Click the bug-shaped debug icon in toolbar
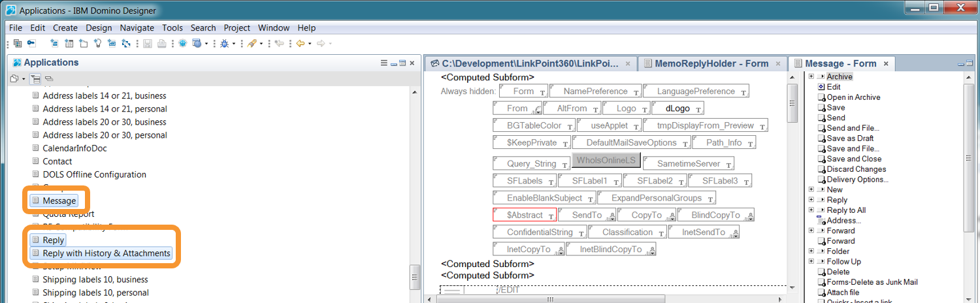980x303 pixels. [x=224, y=44]
